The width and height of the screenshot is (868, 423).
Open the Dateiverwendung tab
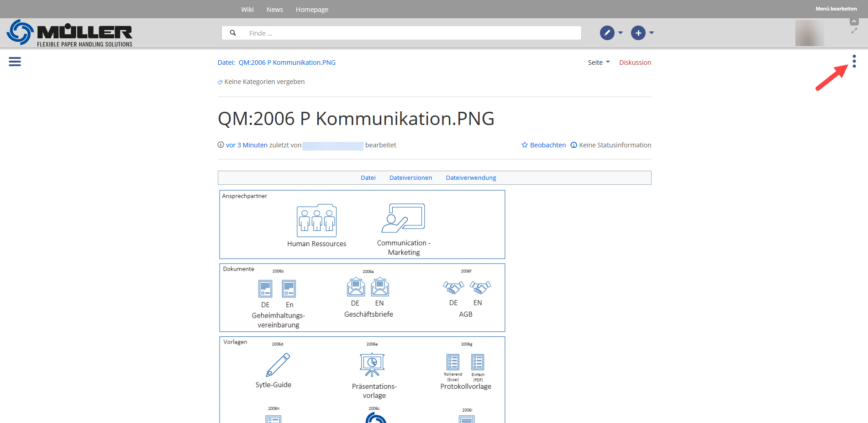pyautogui.click(x=471, y=178)
